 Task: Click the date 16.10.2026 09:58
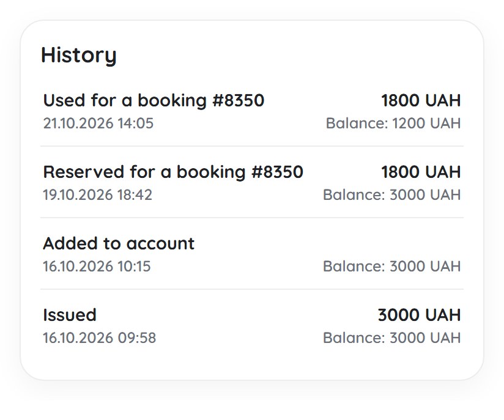tap(100, 338)
